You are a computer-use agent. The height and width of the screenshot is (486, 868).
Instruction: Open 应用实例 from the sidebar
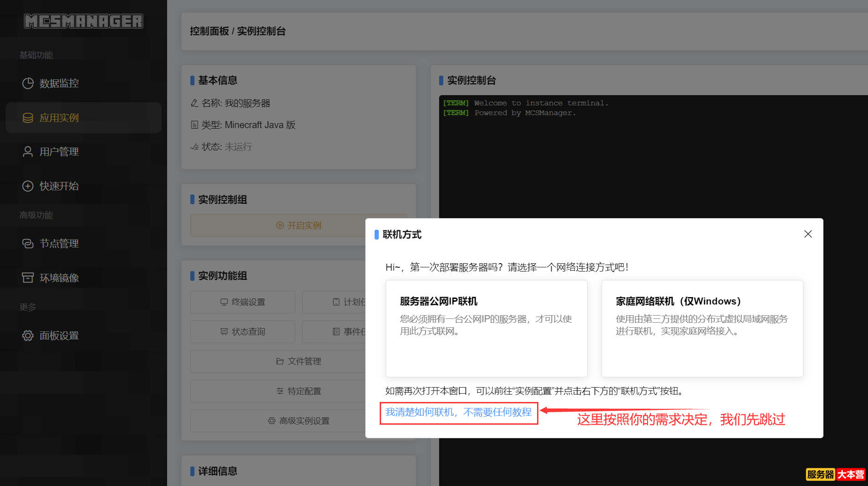point(58,117)
